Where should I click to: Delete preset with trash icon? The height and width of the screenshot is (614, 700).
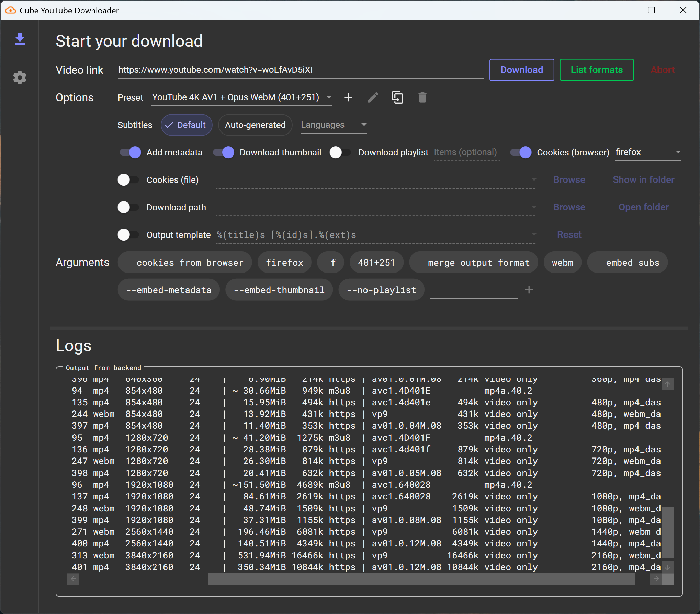click(x=422, y=97)
